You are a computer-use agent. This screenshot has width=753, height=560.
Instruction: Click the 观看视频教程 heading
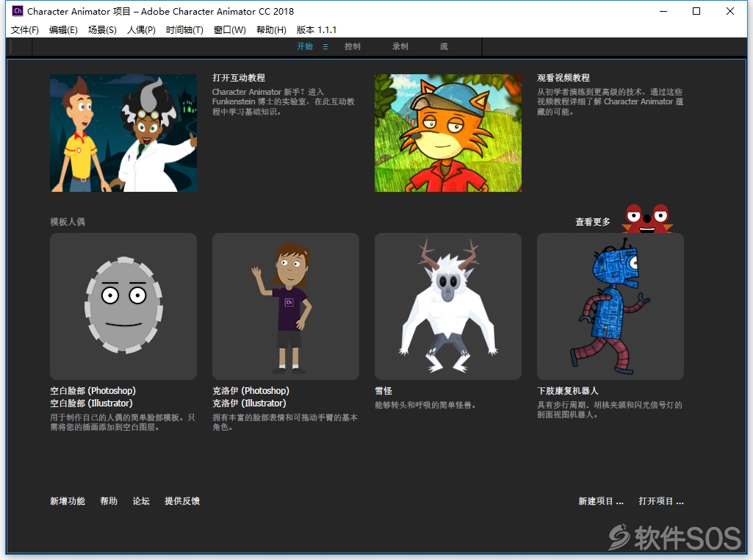pos(563,78)
